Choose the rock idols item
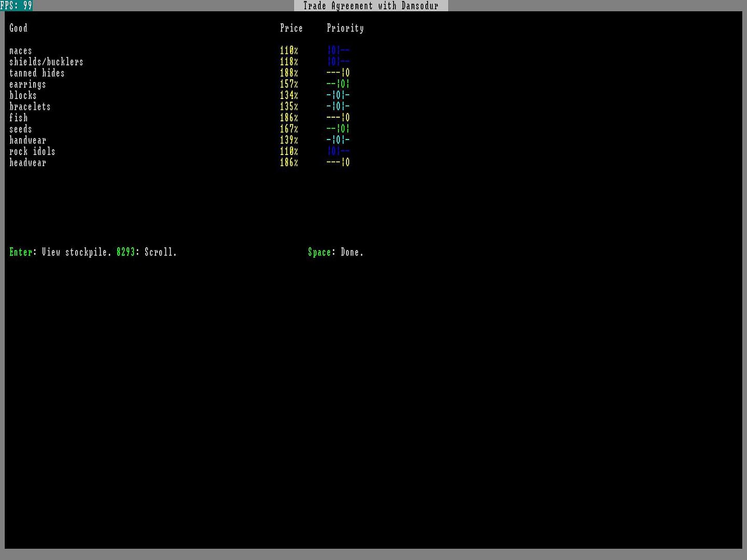Viewport: 747px width, 560px height. [x=32, y=151]
